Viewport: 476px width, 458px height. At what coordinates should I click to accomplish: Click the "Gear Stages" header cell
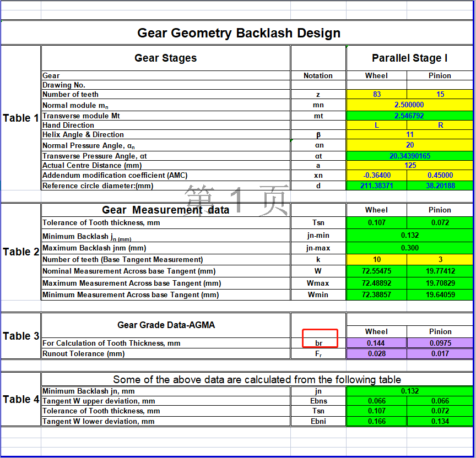166,58
